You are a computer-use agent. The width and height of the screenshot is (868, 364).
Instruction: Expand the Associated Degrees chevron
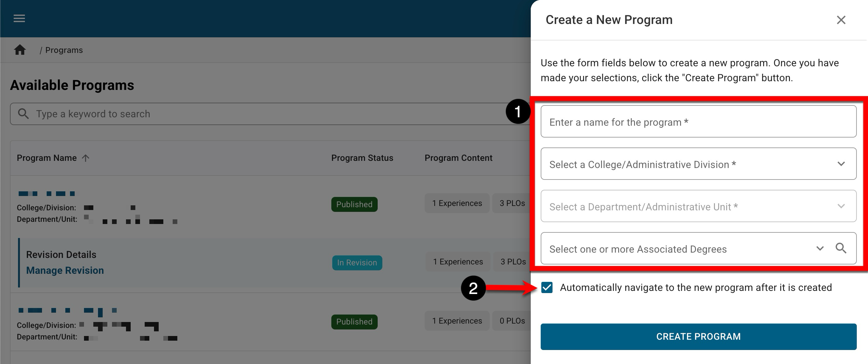click(x=820, y=248)
